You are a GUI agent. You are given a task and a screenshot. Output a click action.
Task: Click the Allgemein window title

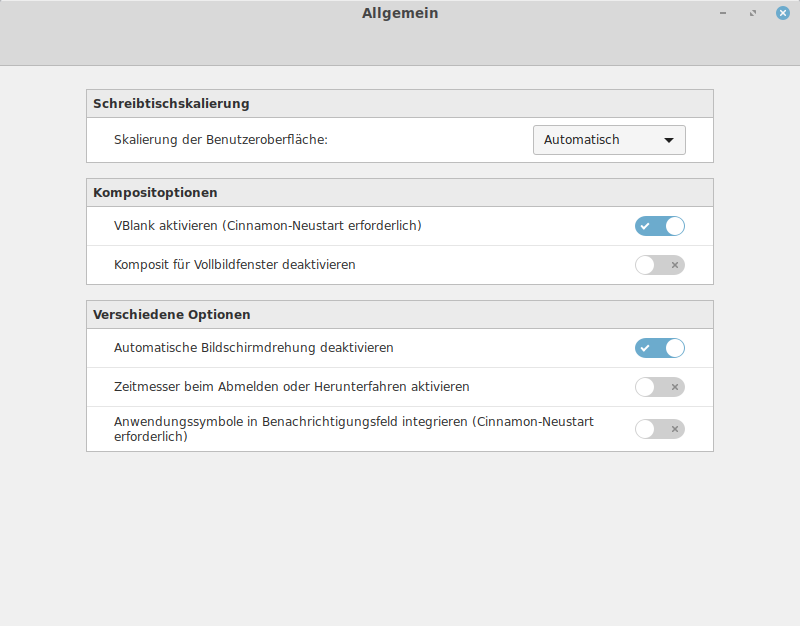(400, 14)
